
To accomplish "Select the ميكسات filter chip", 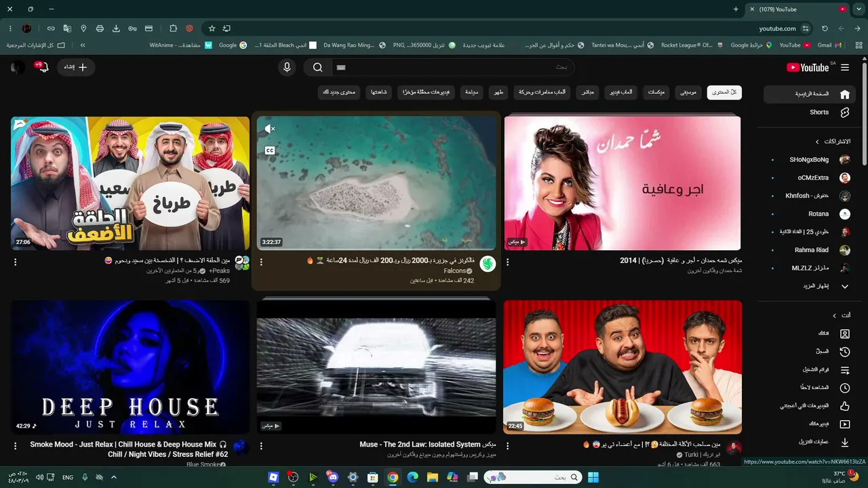I will point(656,92).
